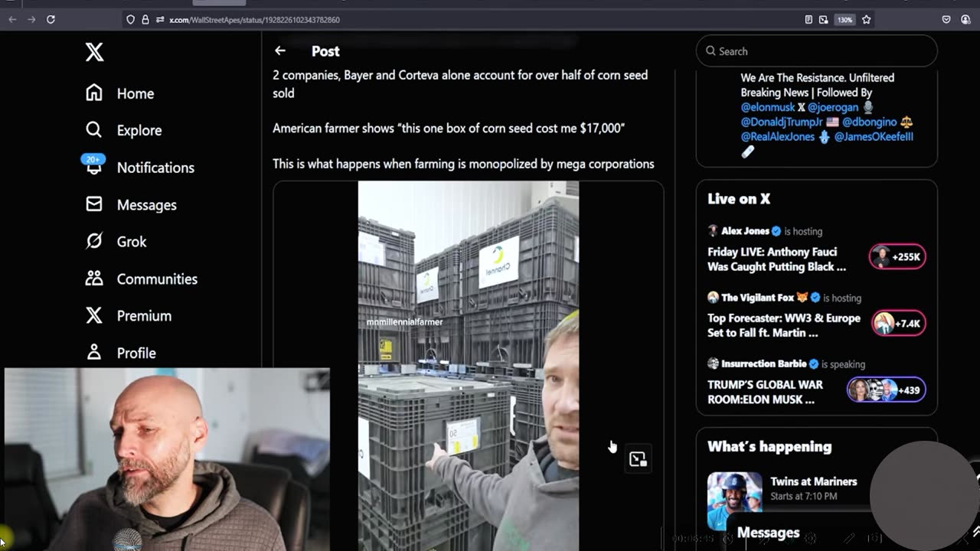Open Profile from the sidebar menu
This screenshot has height=551, width=980.
[x=136, y=353]
